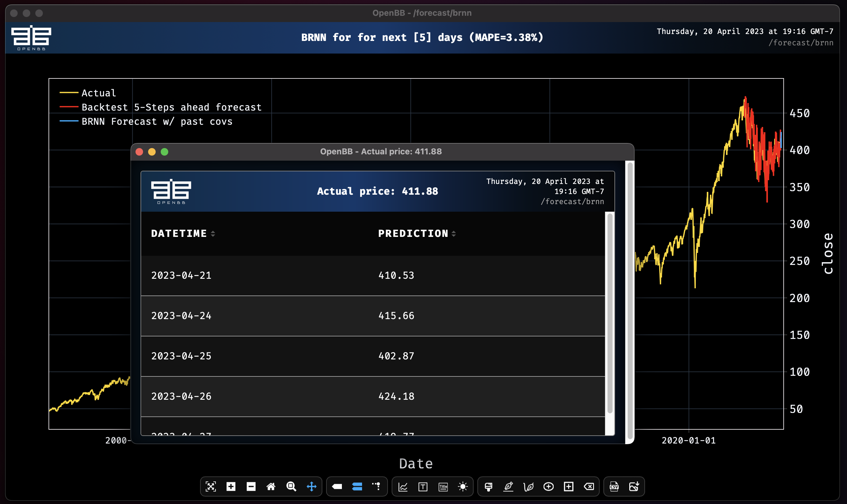Image resolution: width=847 pixels, height=504 pixels.
Task: Maximize the Actual price window, green button
Action: (x=164, y=152)
